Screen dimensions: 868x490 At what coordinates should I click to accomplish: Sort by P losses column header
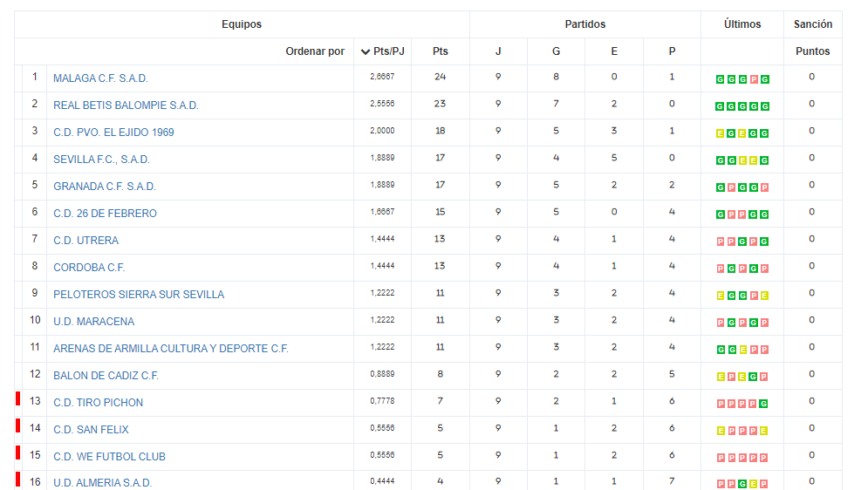point(672,51)
